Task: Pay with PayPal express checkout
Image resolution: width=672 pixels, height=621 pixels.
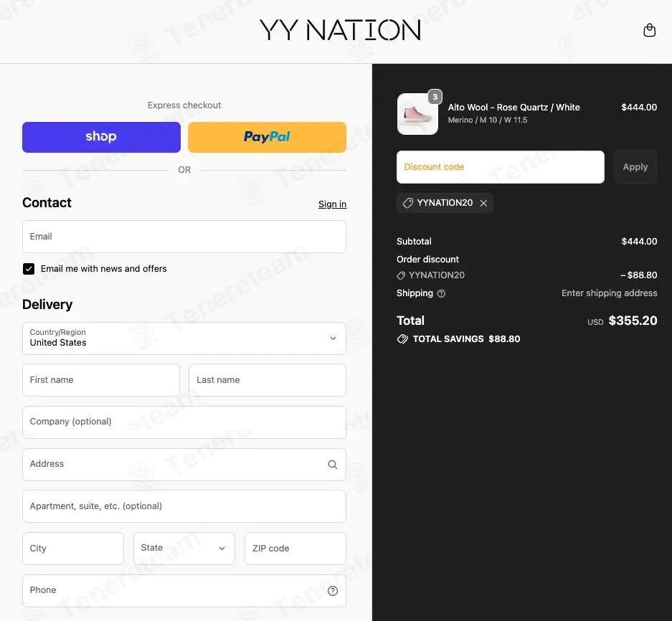Action: tap(267, 137)
